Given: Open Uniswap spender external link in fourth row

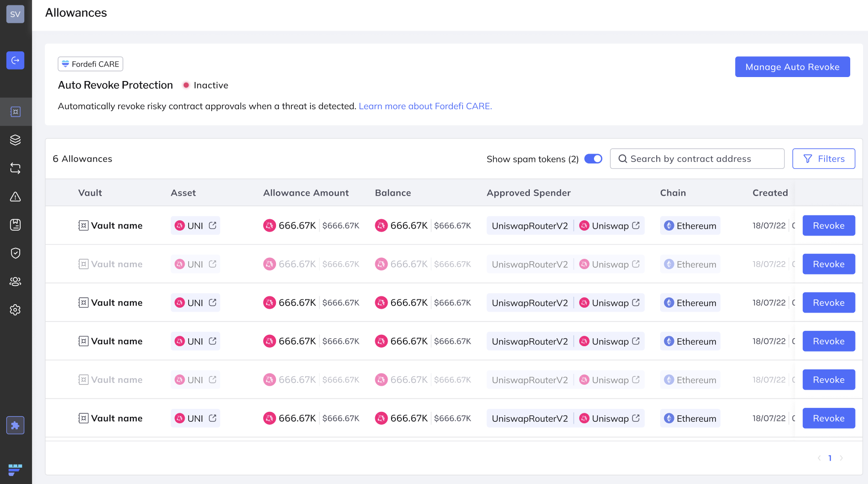Looking at the screenshot, I should click(636, 341).
